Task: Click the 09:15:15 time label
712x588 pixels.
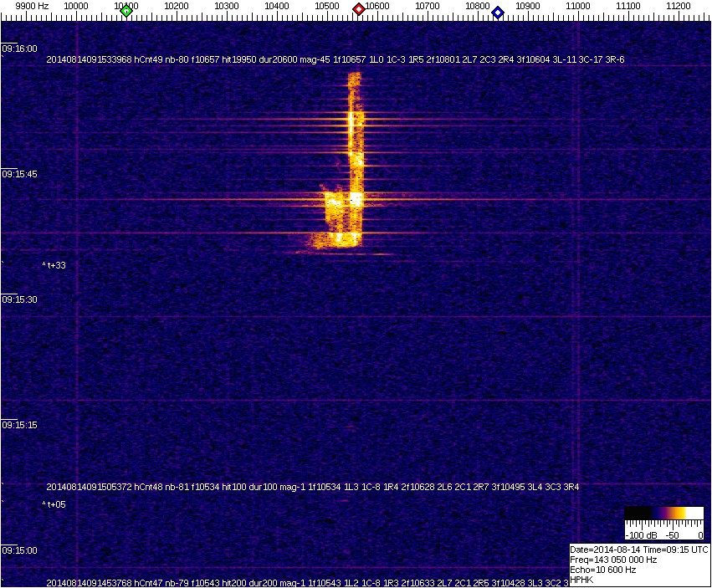Action: 20,425
